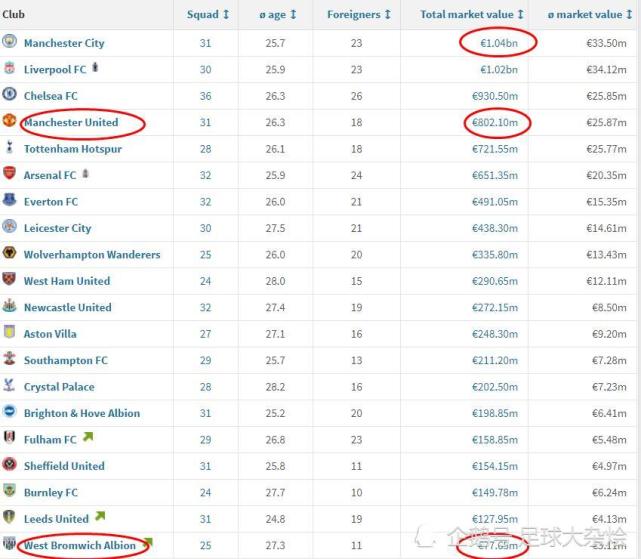This screenshot has height=559, width=641.
Task: Sort table by ø market value
Action: (x=590, y=14)
